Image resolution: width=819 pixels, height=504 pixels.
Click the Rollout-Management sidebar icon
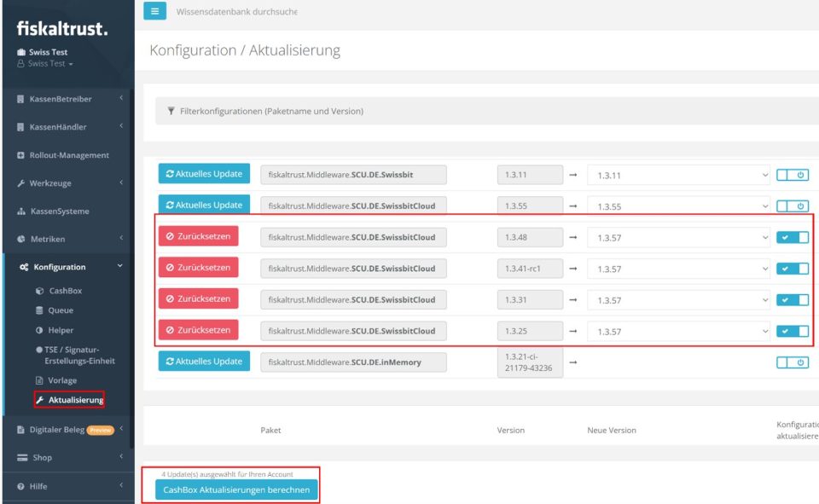click(x=20, y=155)
